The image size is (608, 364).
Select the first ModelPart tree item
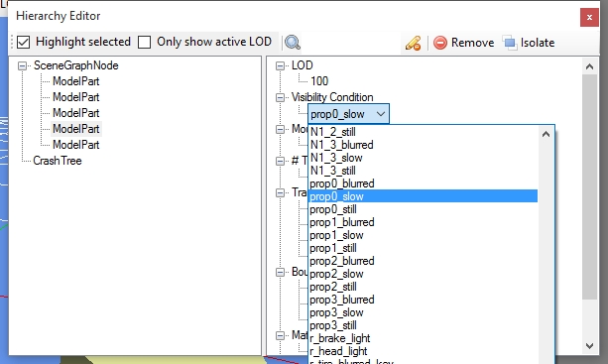tap(76, 81)
